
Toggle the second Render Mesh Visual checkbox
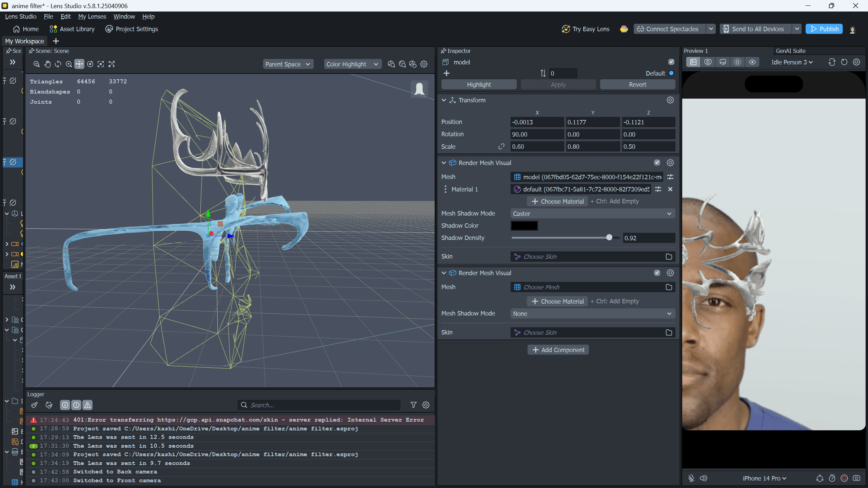click(657, 273)
